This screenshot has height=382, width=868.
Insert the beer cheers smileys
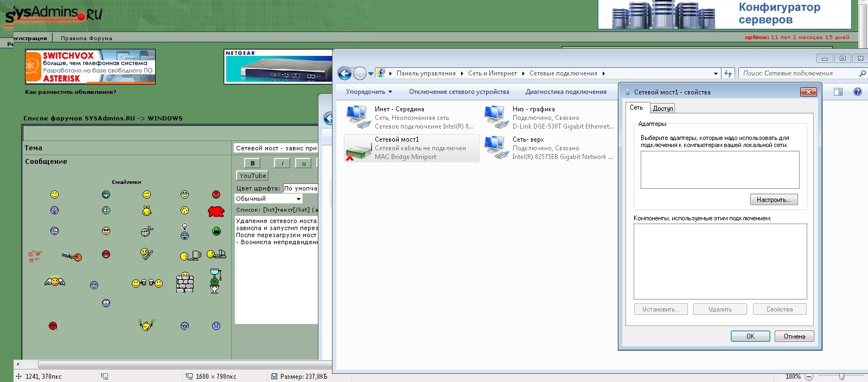[147, 283]
